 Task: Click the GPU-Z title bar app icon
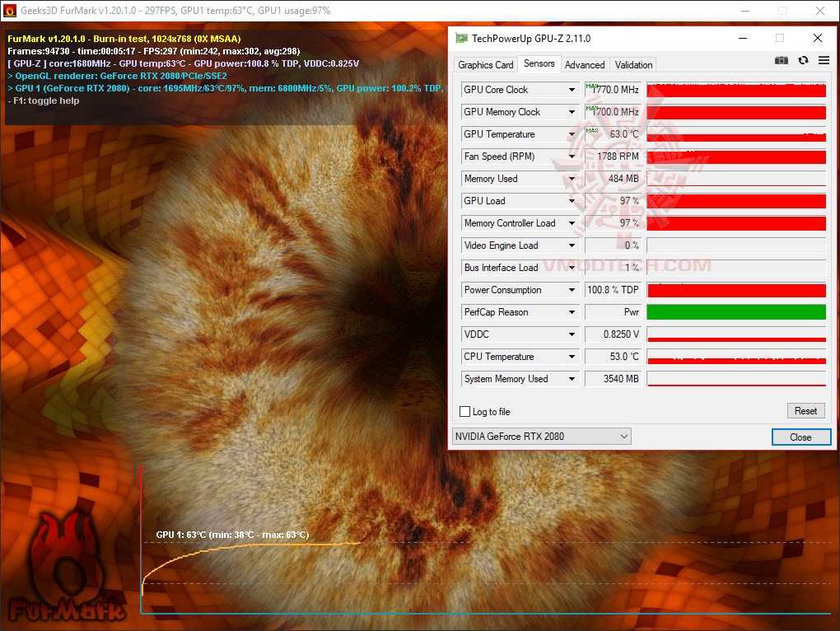tap(460, 38)
